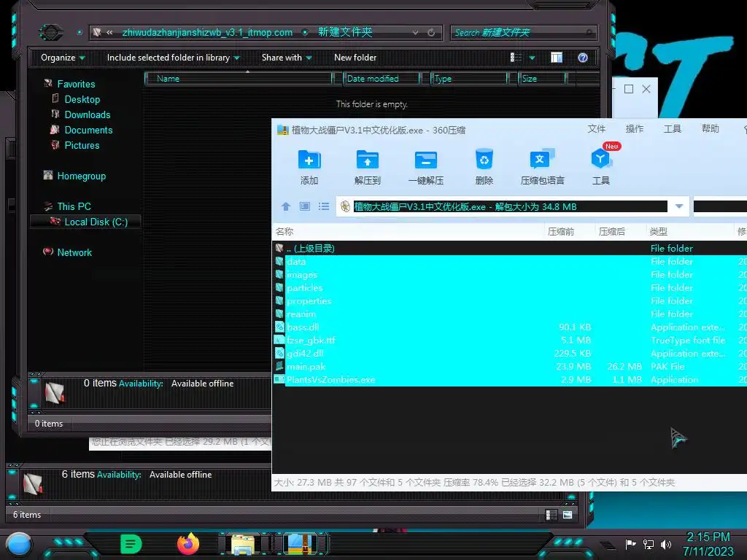This screenshot has height=560, width=747.
Task: Open the archive path dropdown arrow
Action: [679, 206]
